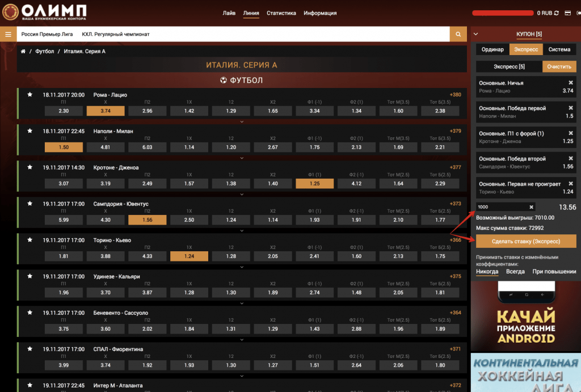Go to home via breadcrumb house icon
The width and height of the screenshot is (581, 392).
tap(23, 52)
